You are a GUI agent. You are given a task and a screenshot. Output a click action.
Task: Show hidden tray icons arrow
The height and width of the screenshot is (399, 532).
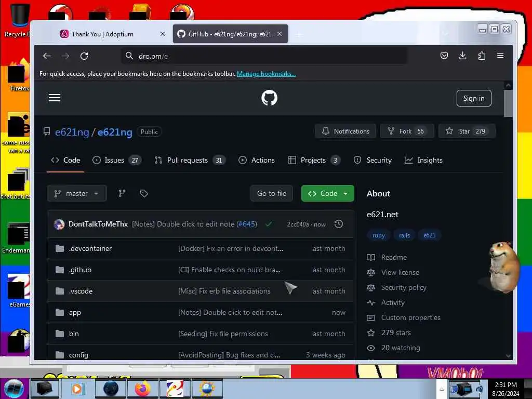click(442, 389)
